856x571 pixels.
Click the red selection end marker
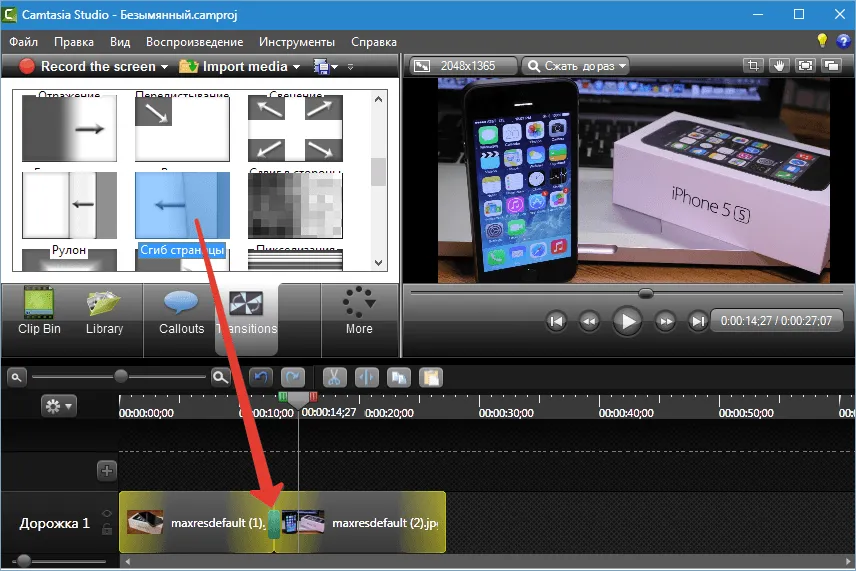pyautogui.click(x=313, y=397)
